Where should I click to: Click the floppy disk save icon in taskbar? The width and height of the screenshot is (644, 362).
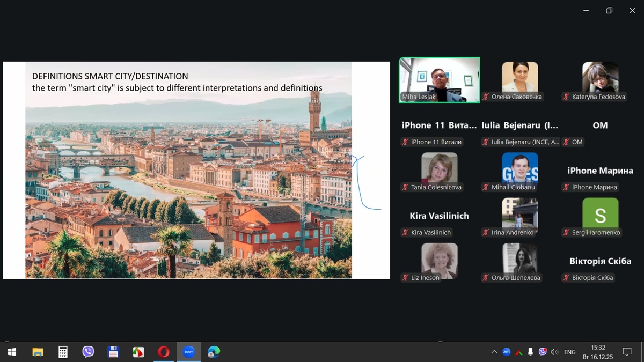point(113,352)
